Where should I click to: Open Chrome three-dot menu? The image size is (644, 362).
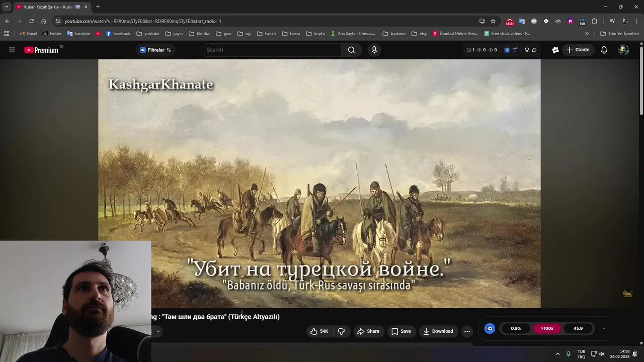coord(637,21)
